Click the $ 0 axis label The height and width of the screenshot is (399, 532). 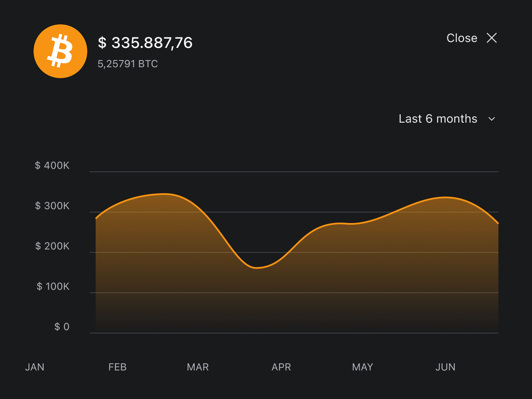pyautogui.click(x=62, y=327)
